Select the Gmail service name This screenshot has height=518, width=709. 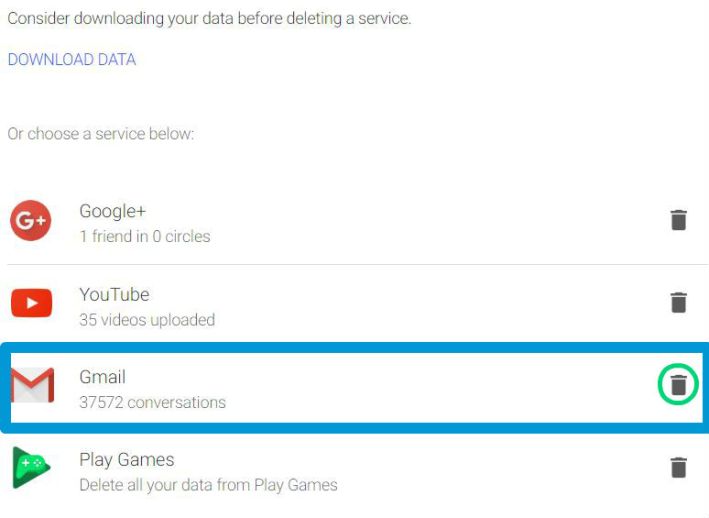pos(102,377)
